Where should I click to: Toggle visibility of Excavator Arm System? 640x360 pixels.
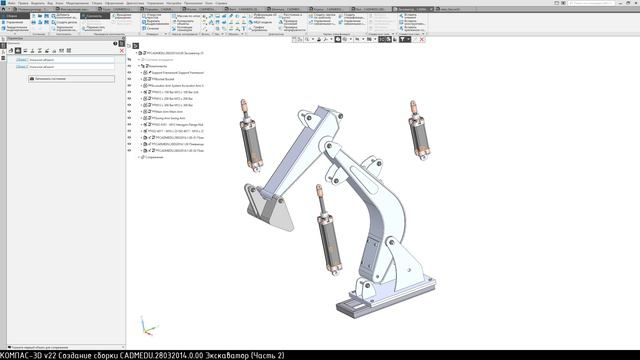tap(129, 86)
